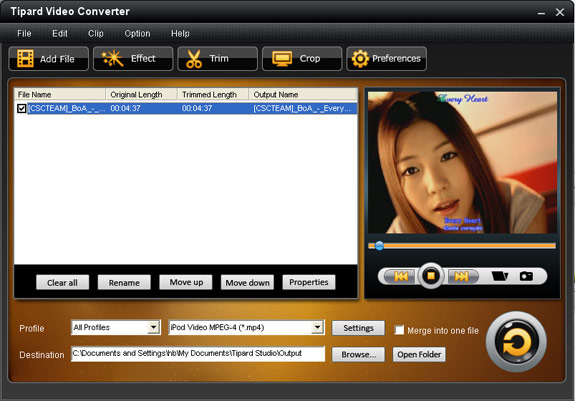Start conversion with the round convert button

(x=516, y=342)
